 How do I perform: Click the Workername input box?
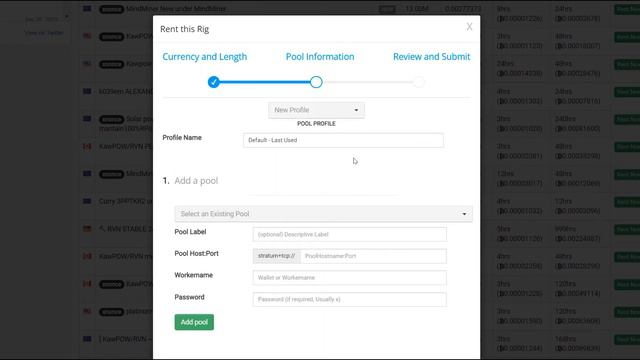tap(349, 278)
